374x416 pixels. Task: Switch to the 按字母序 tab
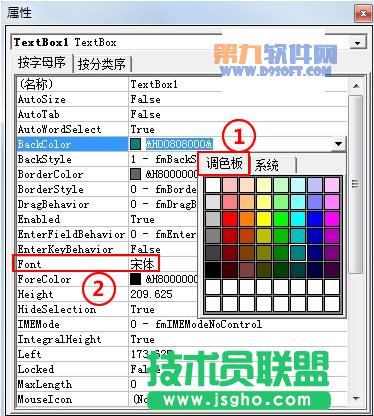click(x=41, y=63)
